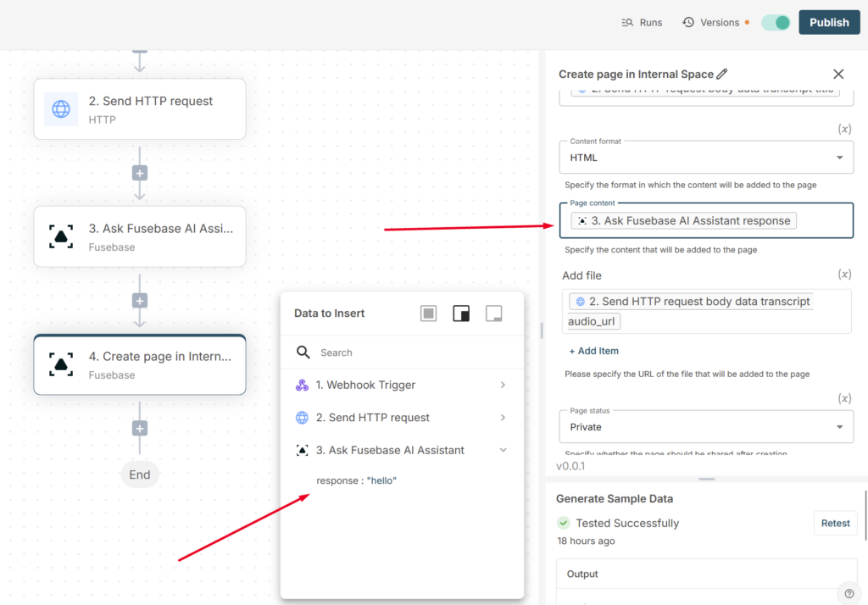Image resolution: width=868 pixels, height=605 pixels.
Task: Open the Runs history
Action: pos(642,23)
